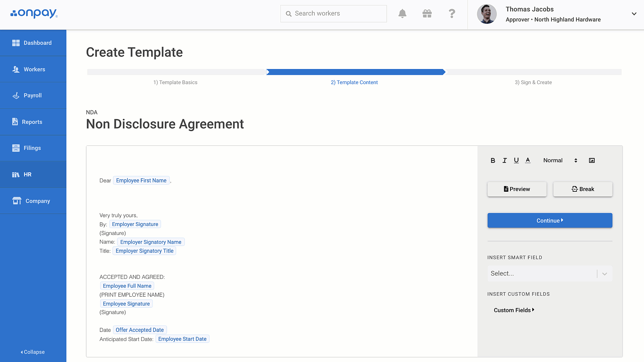The width and height of the screenshot is (644, 362).
Task: Open the Normal text style dropdown
Action: [560, 161]
